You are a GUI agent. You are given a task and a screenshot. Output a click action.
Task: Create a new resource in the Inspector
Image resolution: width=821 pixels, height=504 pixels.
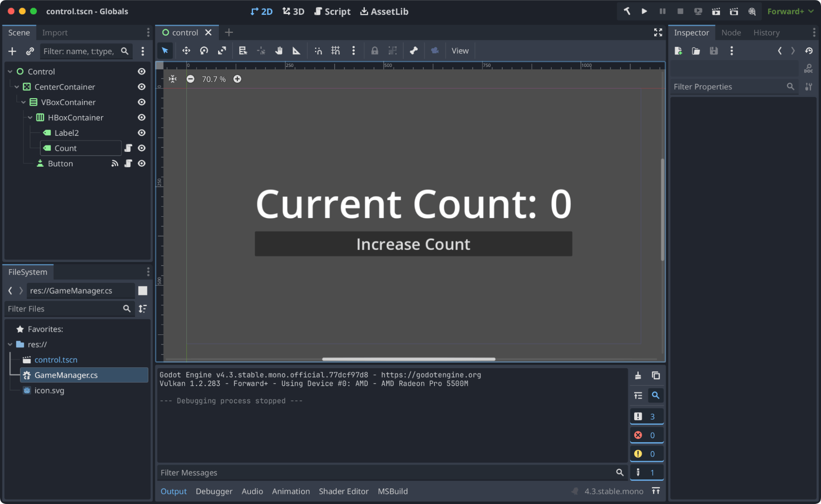coord(678,50)
